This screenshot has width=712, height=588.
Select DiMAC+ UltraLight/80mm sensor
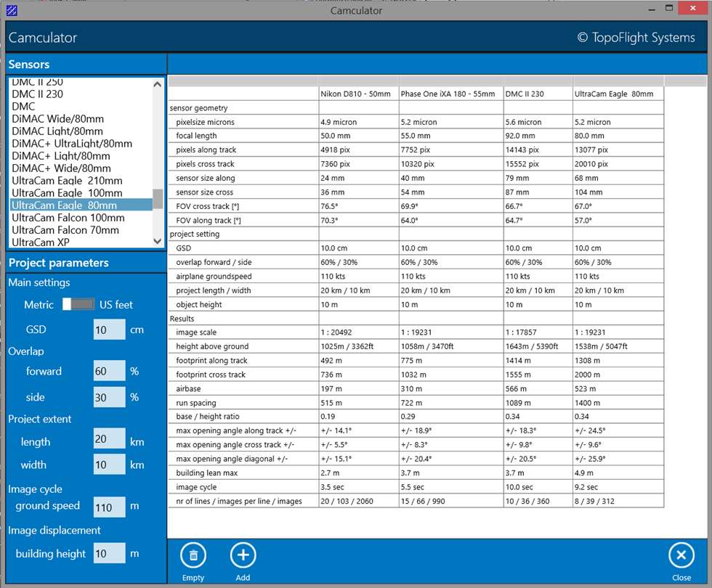[72, 144]
